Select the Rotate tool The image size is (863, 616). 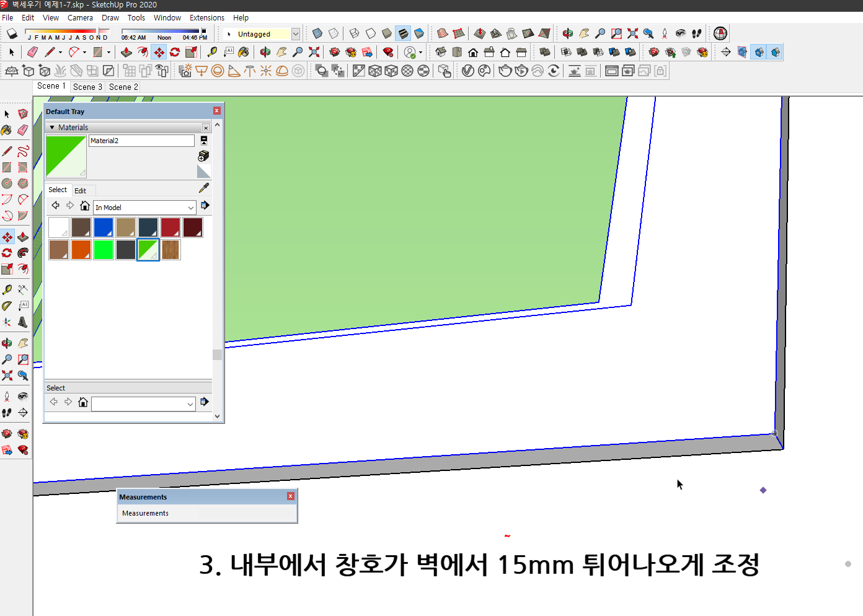7,252
